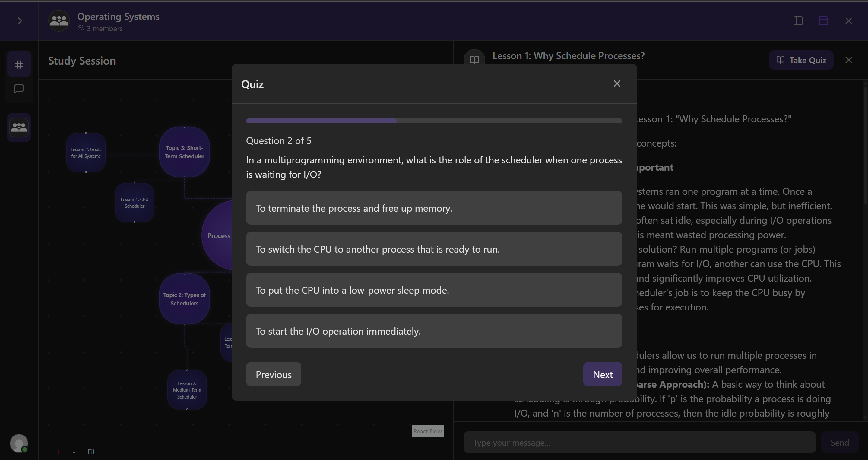Switch to the split layout icon

coord(823,21)
